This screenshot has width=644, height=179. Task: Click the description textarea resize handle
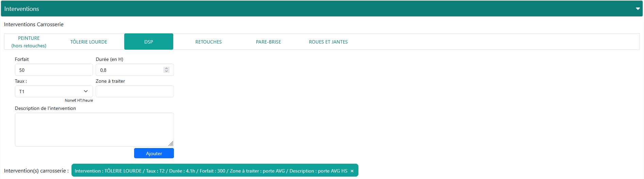(x=171, y=144)
